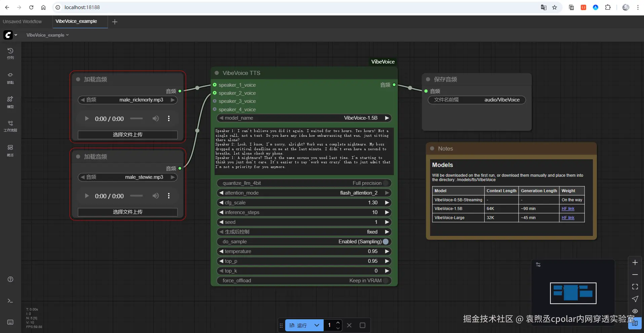The image size is (644, 333).
Task: Click the male_rickmorty.mp3 audio seek slider
Action: 136,118
